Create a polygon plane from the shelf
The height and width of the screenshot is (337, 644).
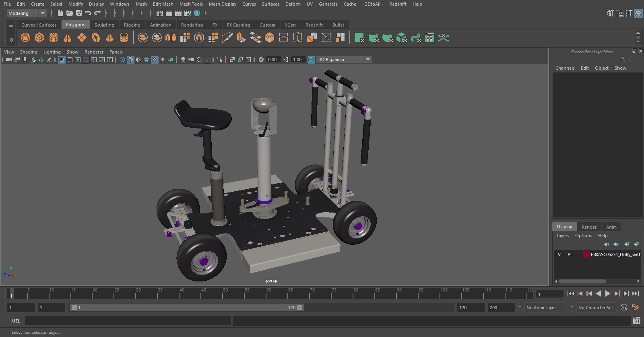click(82, 38)
